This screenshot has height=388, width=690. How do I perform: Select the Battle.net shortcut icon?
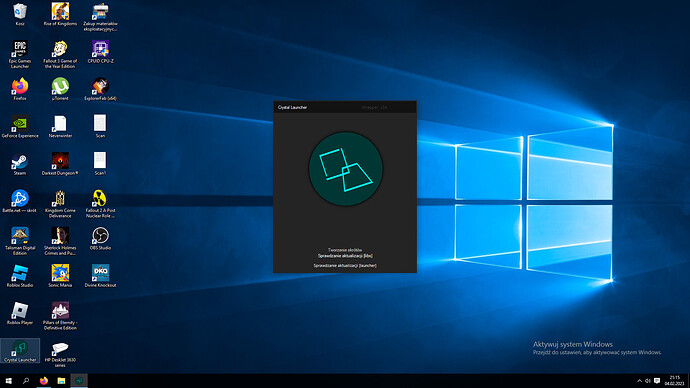(20, 201)
